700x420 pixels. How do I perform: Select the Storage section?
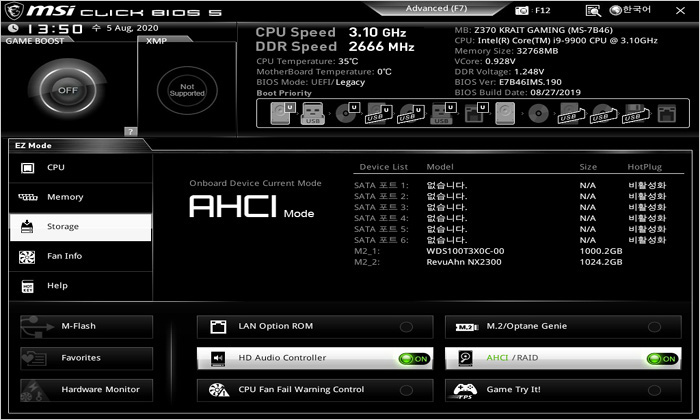pos(80,227)
